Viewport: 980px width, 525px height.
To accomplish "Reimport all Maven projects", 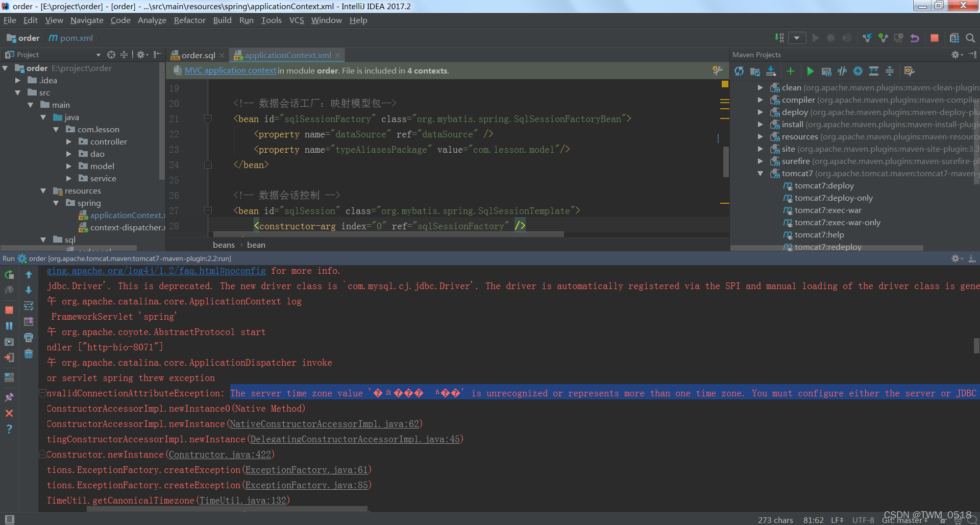I will pyautogui.click(x=739, y=71).
